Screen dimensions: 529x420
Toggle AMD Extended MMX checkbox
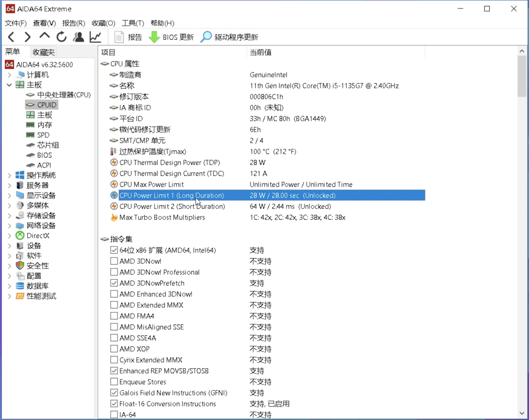coord(114,305)
